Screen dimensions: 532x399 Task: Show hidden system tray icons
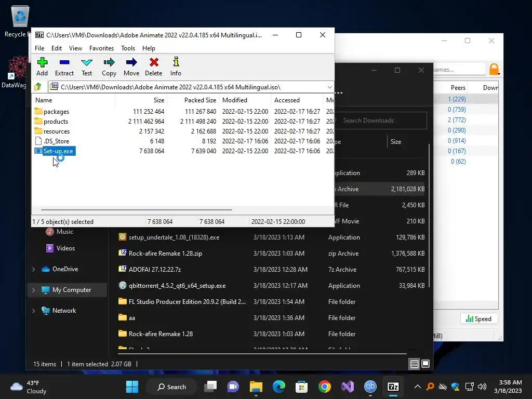[418, 387]
